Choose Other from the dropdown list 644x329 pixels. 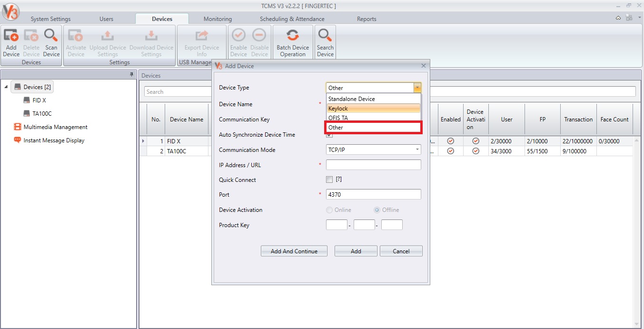pos(373,128)
